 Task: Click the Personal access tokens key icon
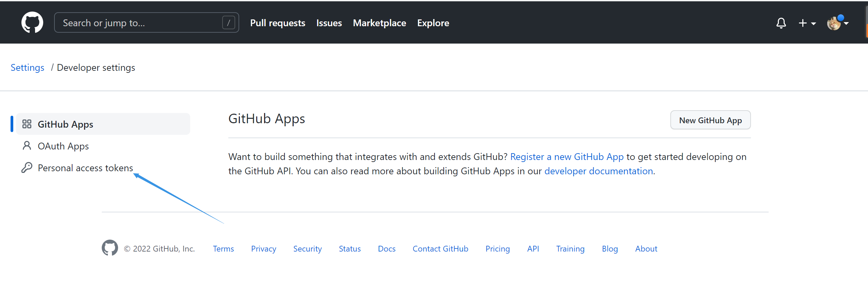[27, 167]
